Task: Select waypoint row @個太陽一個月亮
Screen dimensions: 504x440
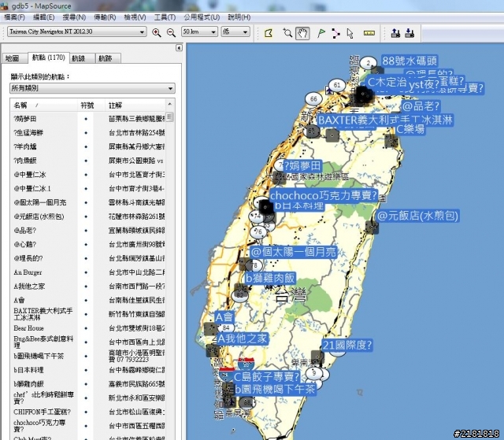Action: (x=89, y=202)
